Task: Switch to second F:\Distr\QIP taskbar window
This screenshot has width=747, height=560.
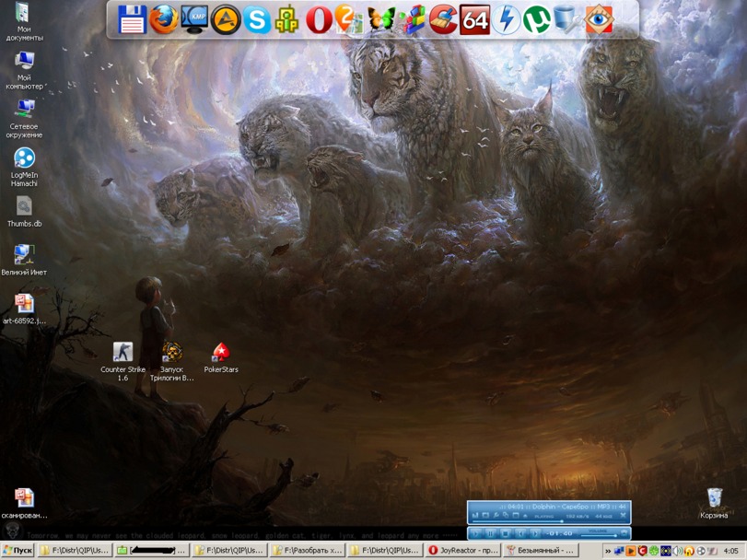Action: [230, 551]
